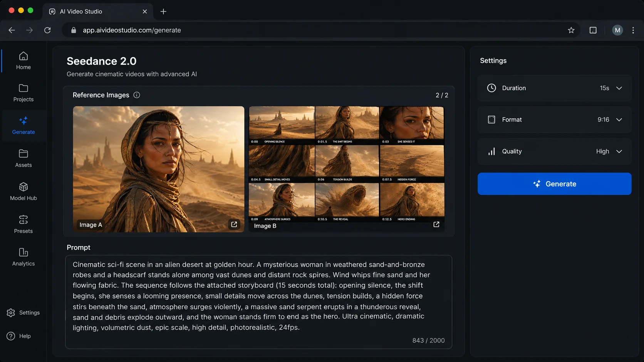Close the AI Video Studio tab
Viewport: 644px width, 362px height.
(145, 12)
